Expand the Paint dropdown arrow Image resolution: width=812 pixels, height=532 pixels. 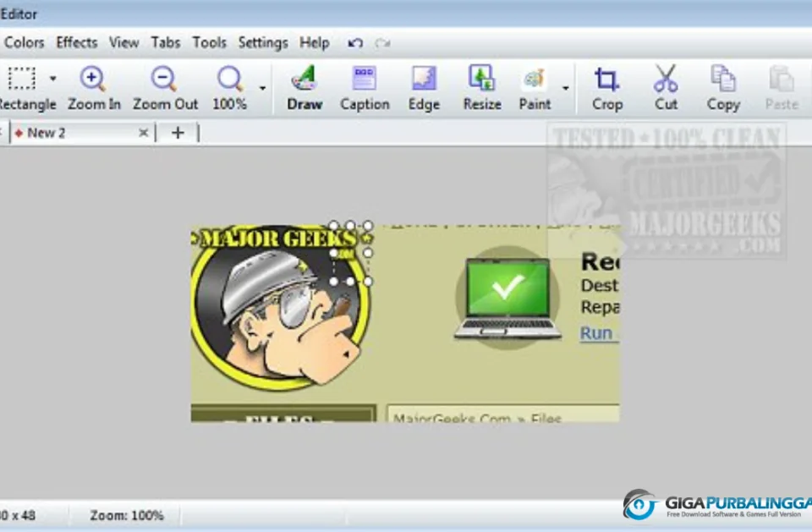(x=566, y=88)
